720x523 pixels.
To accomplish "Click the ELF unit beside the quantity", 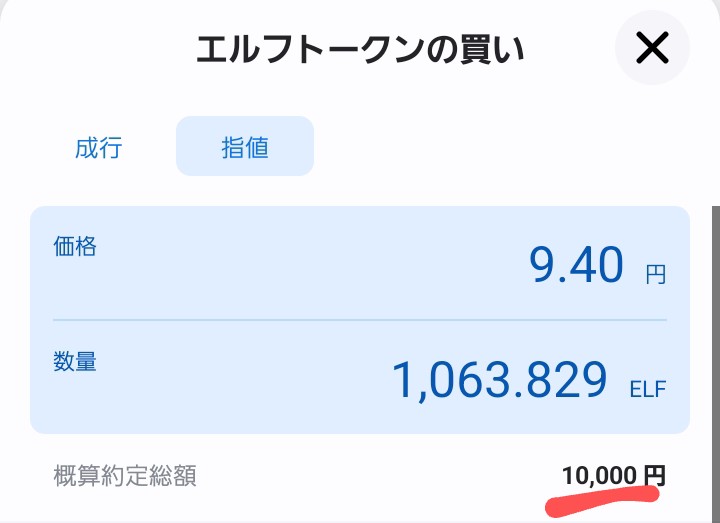I will tap(647, 389).
